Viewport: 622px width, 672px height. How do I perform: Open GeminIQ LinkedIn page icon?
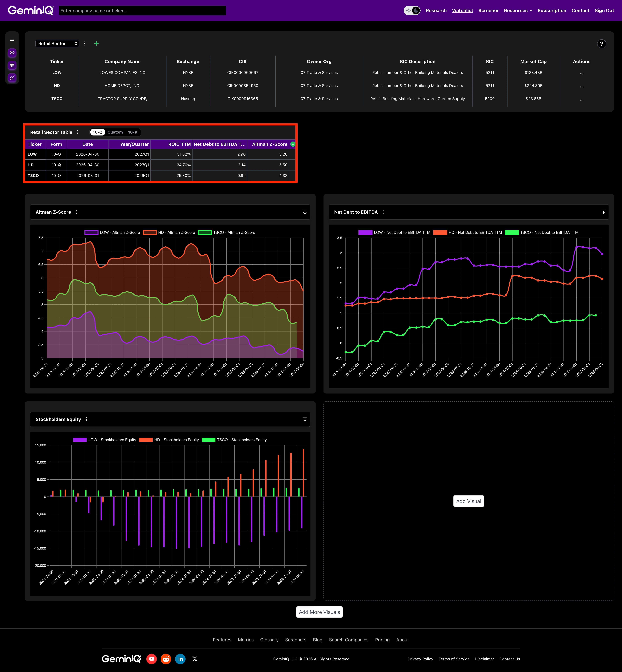(180, 659)
